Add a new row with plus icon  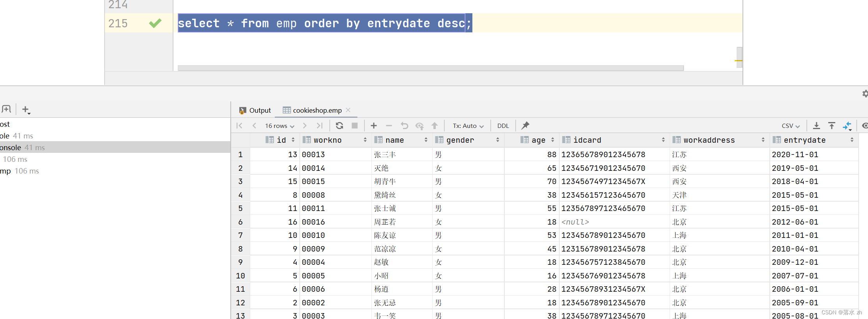[374, 126]
